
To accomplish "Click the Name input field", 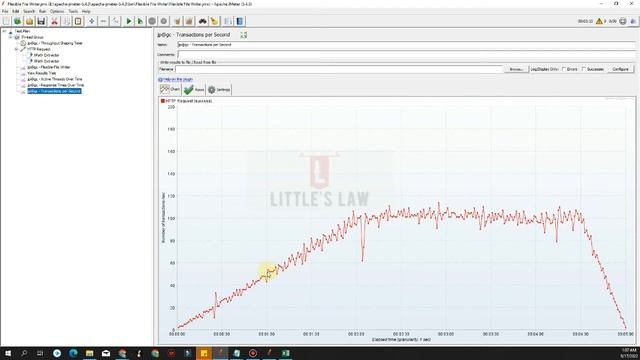I will tap(407, 44).
